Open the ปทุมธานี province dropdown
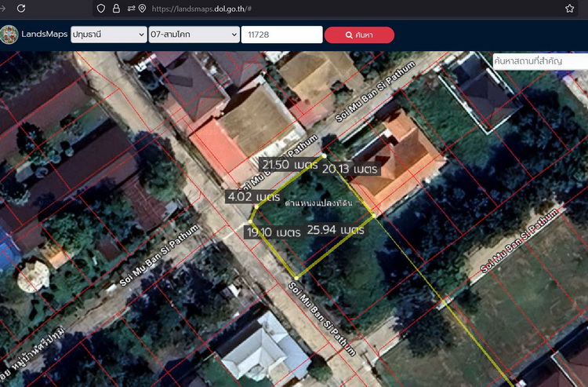Image resolution: width=588 pixels, height=387 pixels. [x=108, y=35]
